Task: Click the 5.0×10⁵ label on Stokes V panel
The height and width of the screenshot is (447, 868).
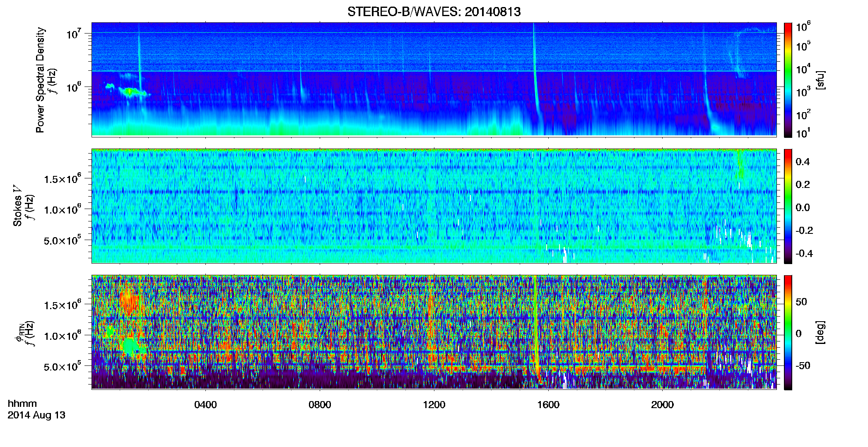Action: [63, 240]
